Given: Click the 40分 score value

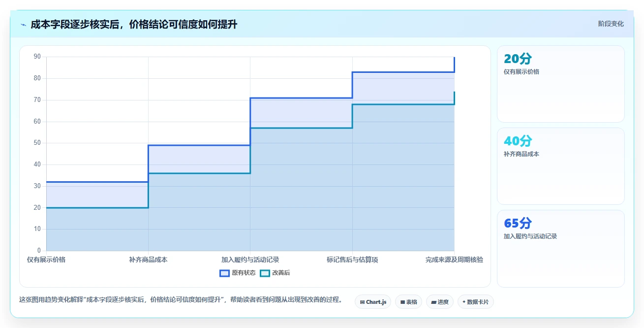Looking at the screenshot, I should coord(518,141).
